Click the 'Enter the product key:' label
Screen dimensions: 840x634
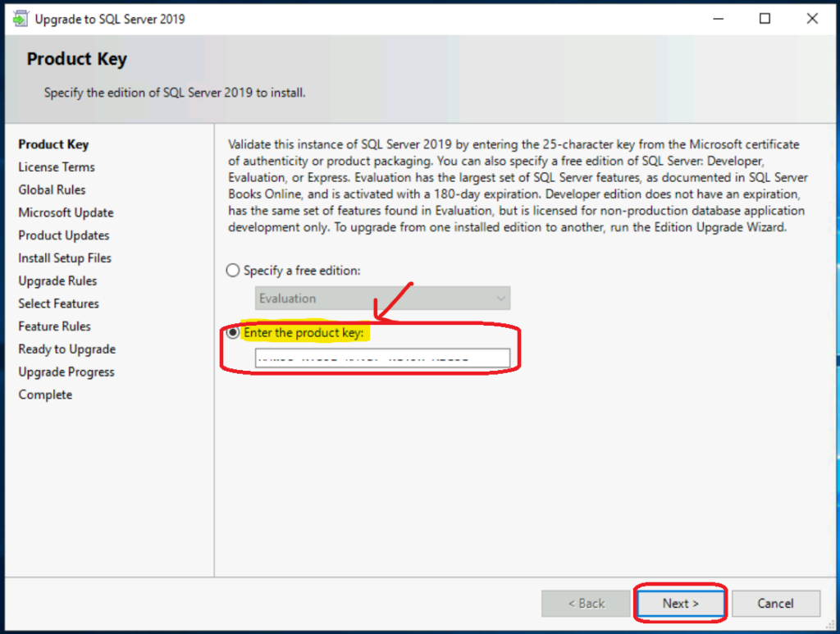(304, 332)
